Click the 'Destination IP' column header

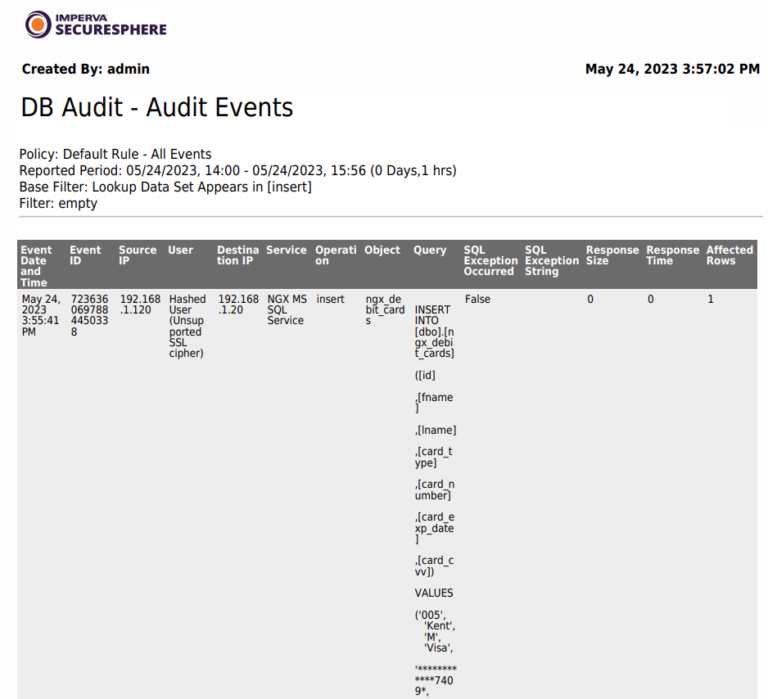point(238,256)
